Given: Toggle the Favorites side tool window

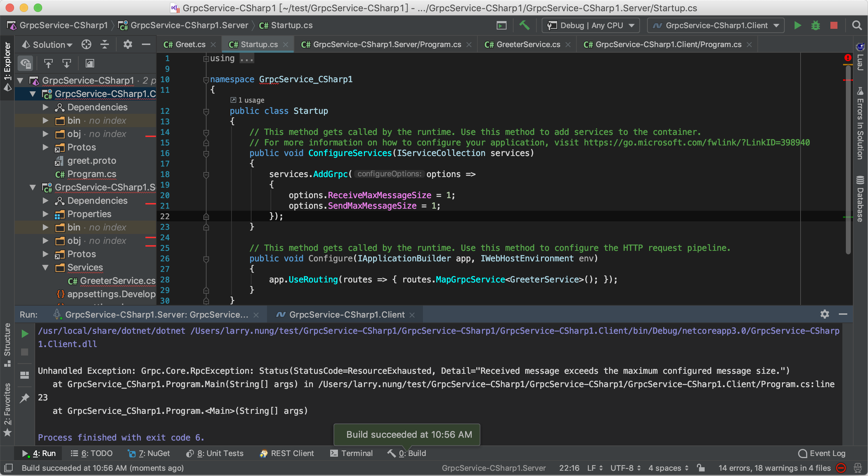Looking at the screenshot, I should pyautogui.click(x=7, y=410).
